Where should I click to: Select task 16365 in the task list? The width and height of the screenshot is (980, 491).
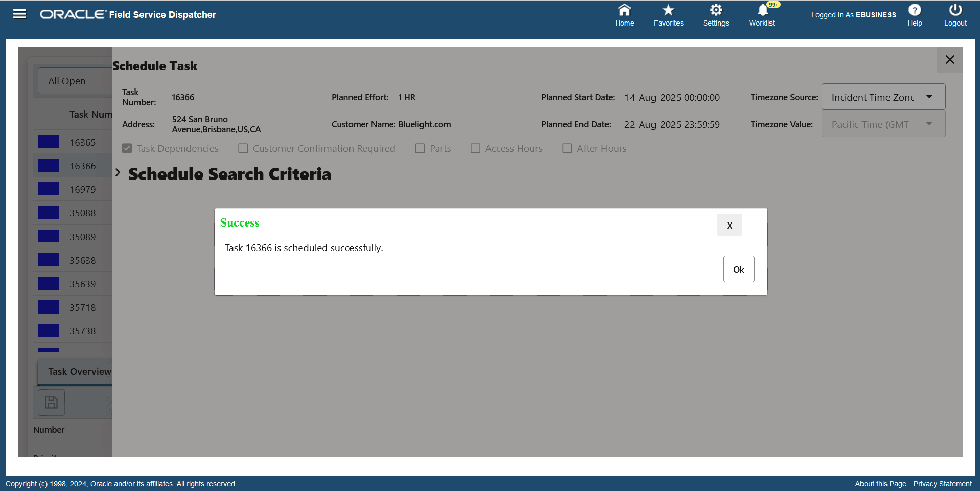[x=82, y=142]
